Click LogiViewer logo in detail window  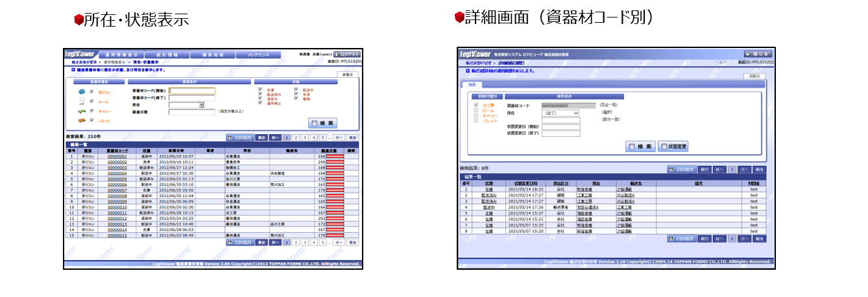474,54
